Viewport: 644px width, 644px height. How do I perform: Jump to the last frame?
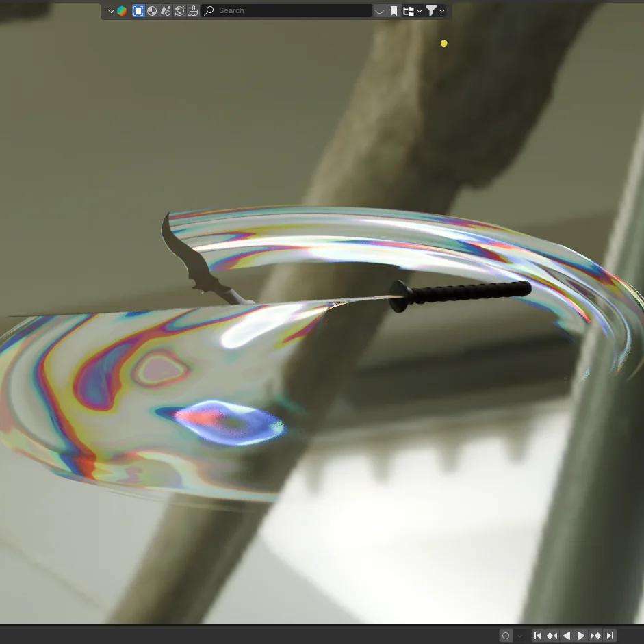pyautogui.click(x=609, y=635)
